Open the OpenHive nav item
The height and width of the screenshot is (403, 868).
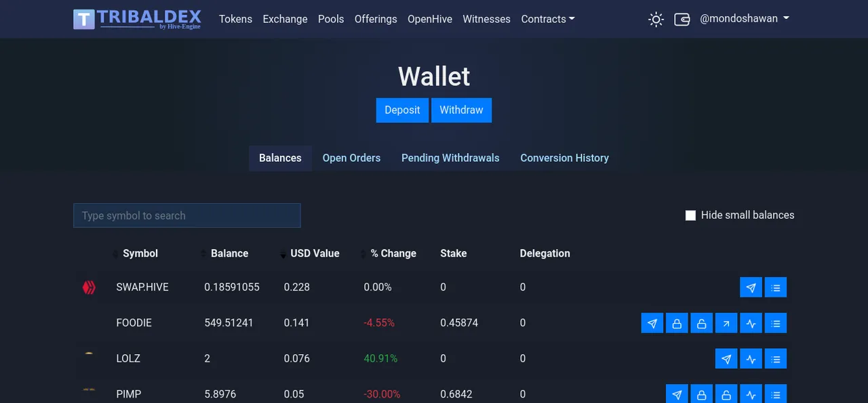(x=430, y=19)
